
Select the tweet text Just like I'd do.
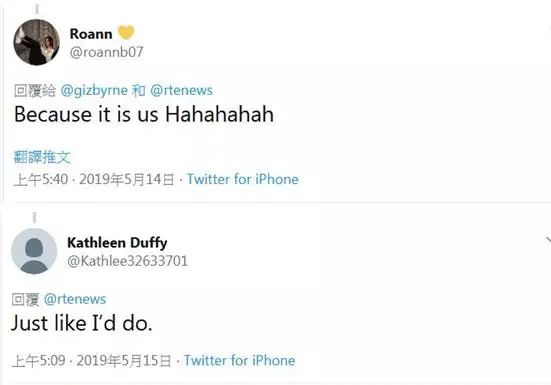coord(82,323)
